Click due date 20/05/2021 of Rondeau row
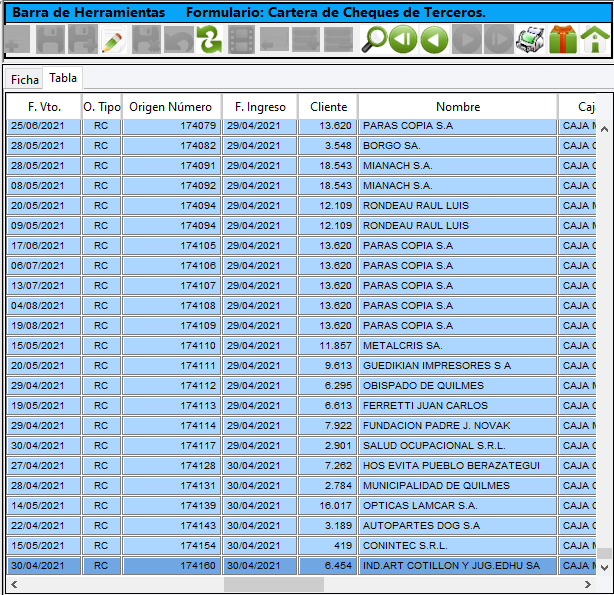Viewport: 614px width, 595px height. [43, 206]
